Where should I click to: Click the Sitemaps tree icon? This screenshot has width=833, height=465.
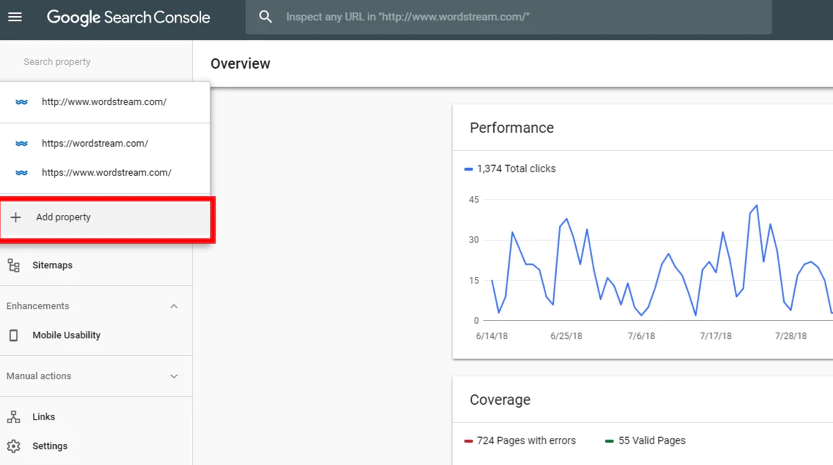pyautogui.click(x=14, y=265)
